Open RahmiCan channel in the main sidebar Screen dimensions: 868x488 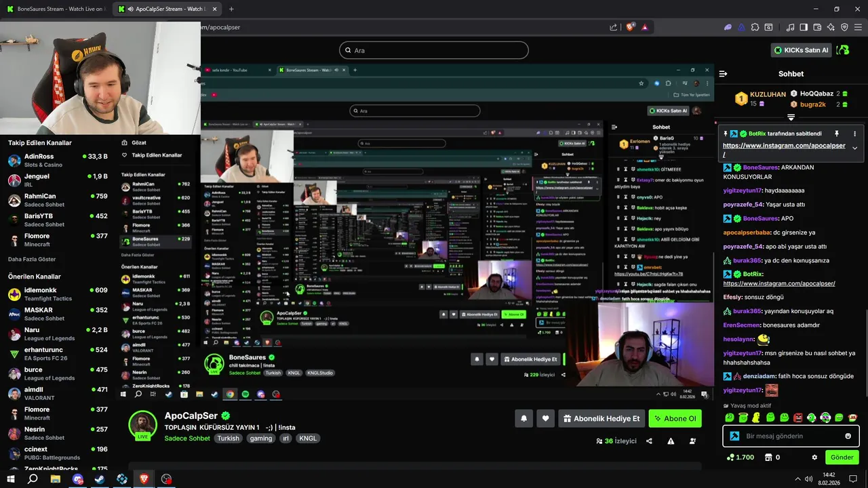click(x=58, y=200)
